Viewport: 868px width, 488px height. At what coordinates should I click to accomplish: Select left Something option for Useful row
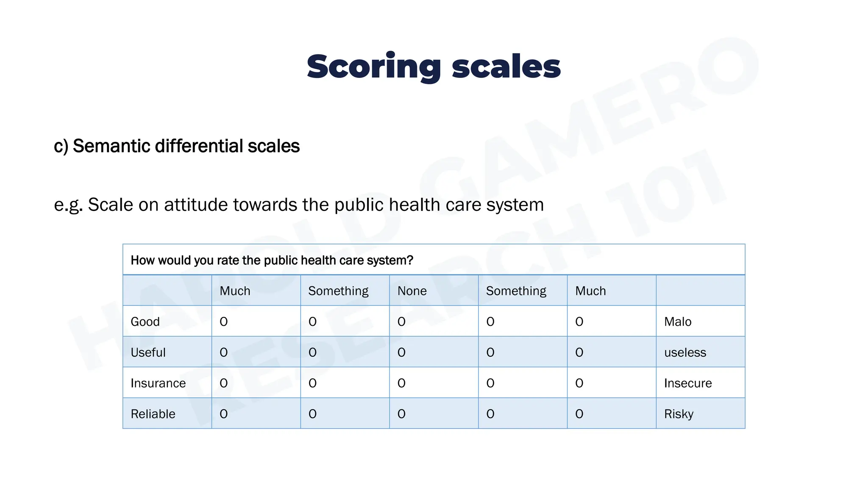[312, 352]
